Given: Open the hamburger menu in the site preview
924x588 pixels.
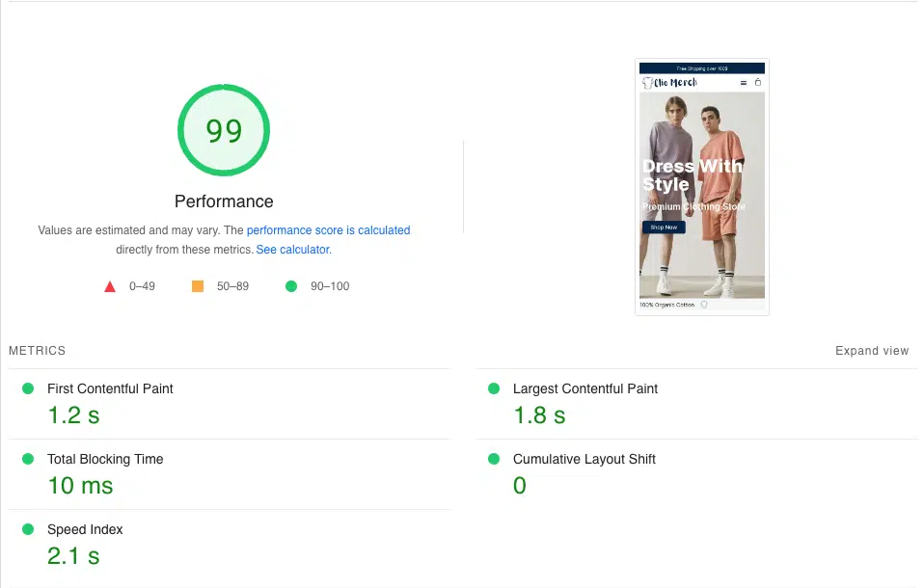Looking at the screenshot, I should [x=744, y=83].
